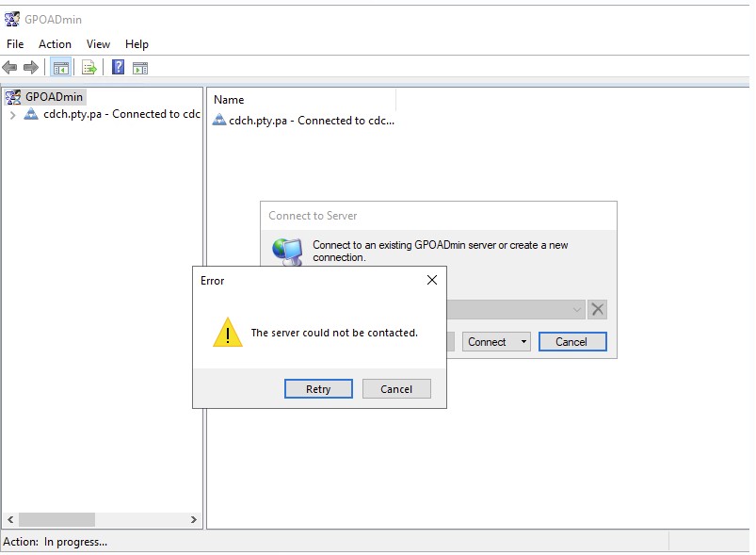Select the GPOADmin root tree node
756x555 pixels.
tap(54, 96)
